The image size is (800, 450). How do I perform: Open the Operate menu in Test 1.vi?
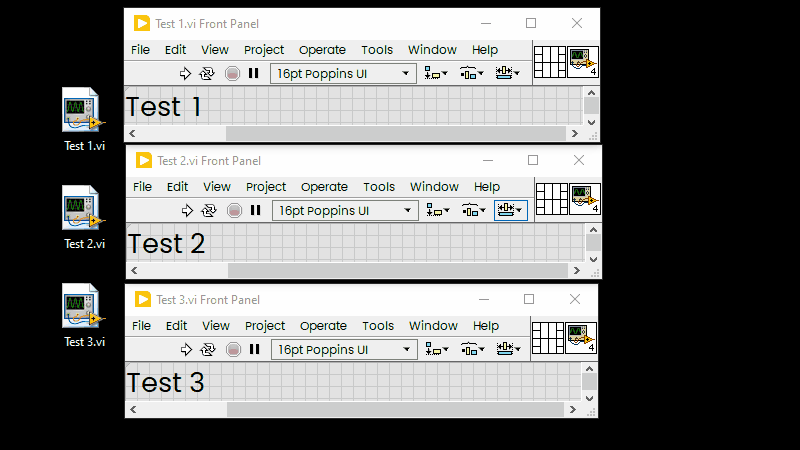pos(322,50)
